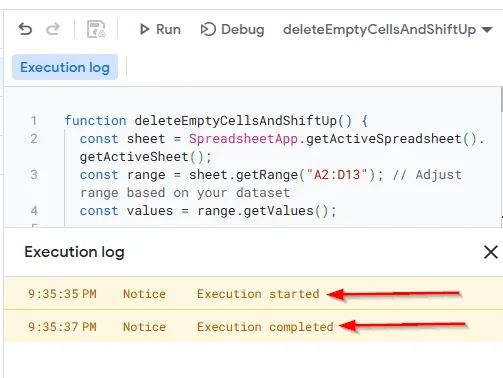Toggle the Execution log toolbar button
The image size is (503, 378).
click(x=65, y=67)
